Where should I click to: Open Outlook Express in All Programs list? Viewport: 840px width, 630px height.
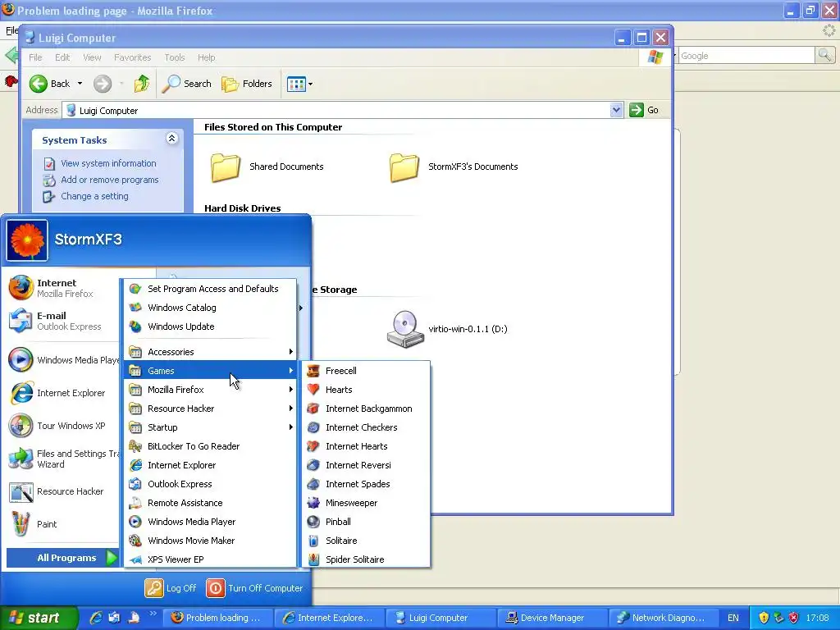(211, 484)
